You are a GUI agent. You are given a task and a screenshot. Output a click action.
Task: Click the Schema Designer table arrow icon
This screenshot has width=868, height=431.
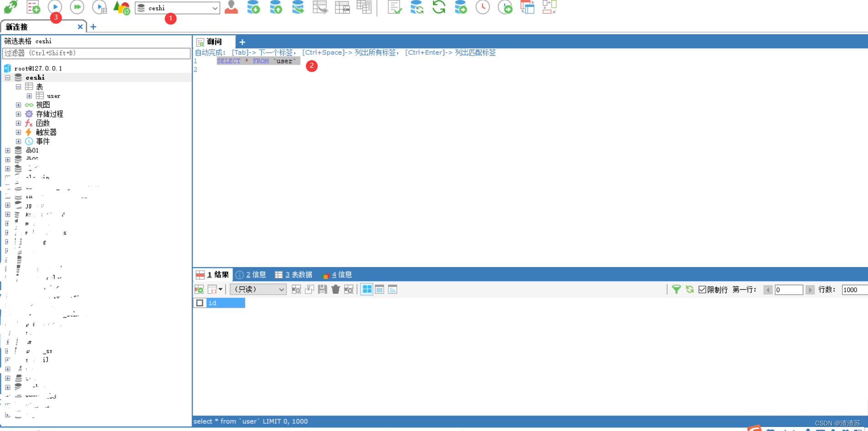click(320, 7)
